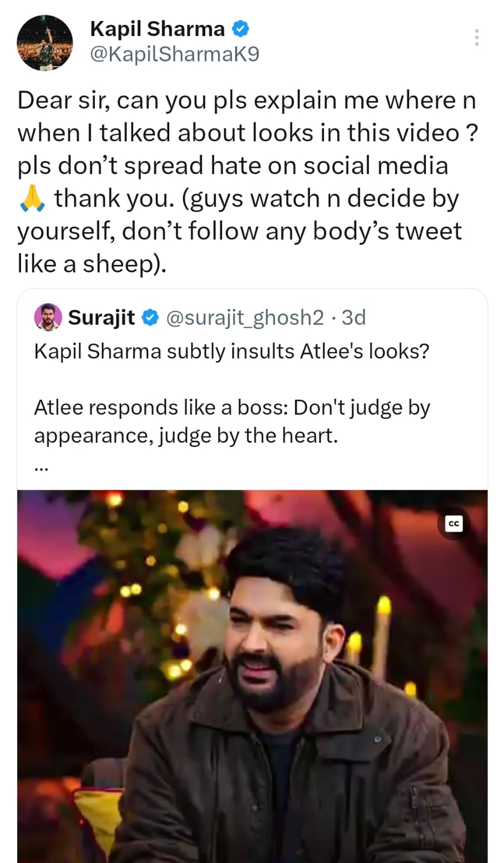Click the Kapil Sharma display name
The width and height of the screenshot is (504, 863).
pos(157,29)
